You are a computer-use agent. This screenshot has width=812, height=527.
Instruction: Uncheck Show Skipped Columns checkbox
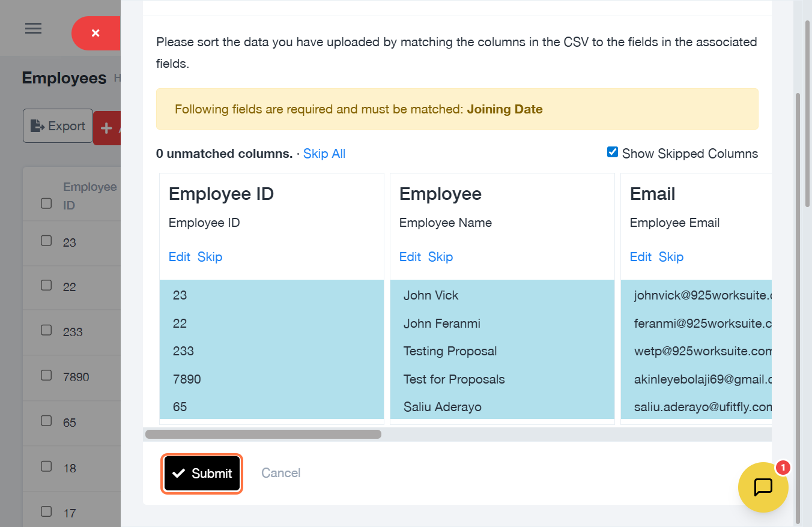point(613,152)
